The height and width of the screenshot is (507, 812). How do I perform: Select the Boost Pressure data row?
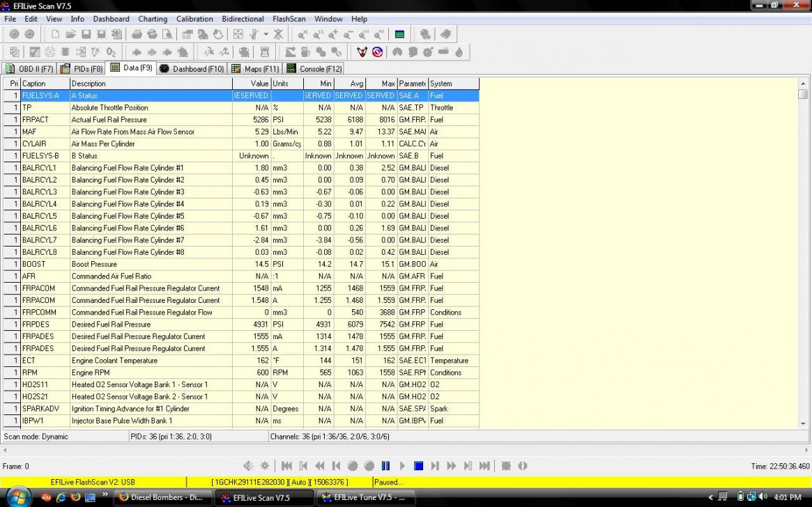tap(94, 264)
